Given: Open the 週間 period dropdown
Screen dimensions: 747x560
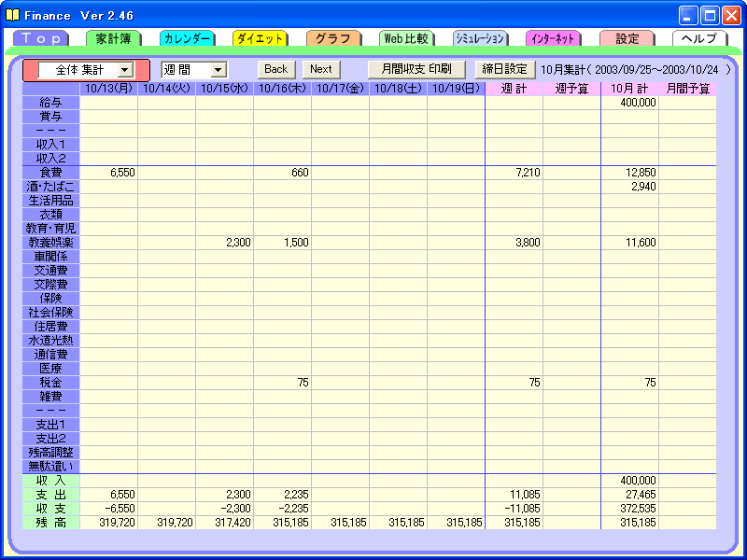Looking at the screenshot, I should [x=218, y=70].
